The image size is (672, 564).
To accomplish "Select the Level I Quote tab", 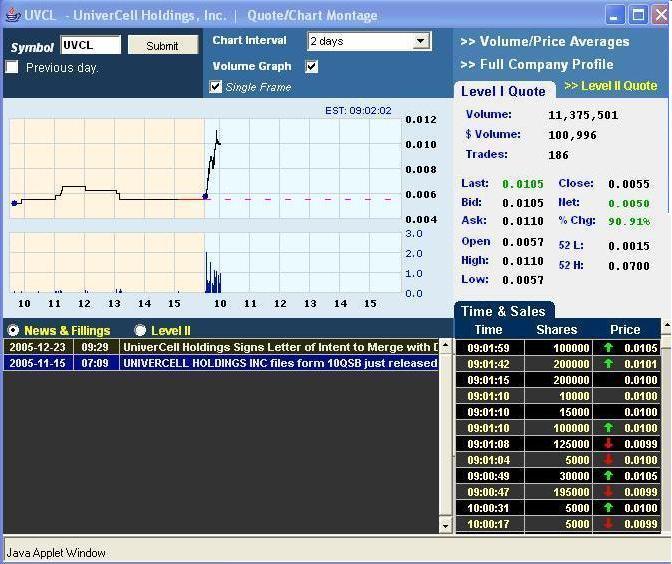I will [x=503, y=91].
